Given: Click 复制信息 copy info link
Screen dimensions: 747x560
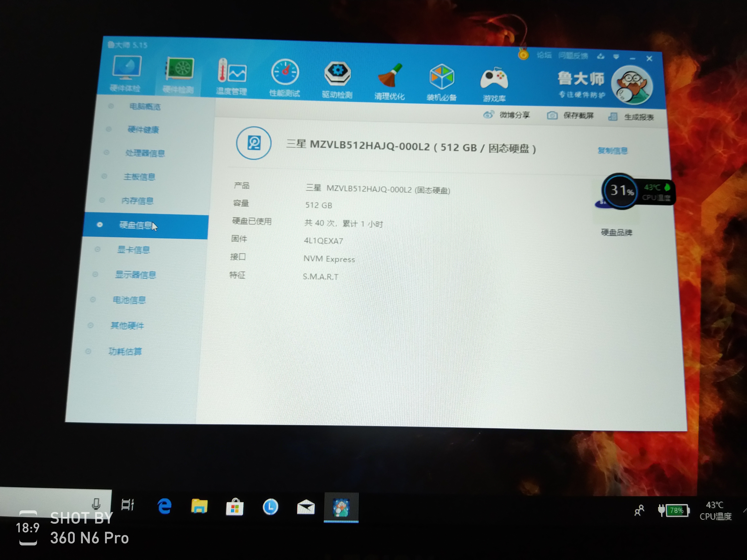Looking at the screenshot, I should tap(612, 151).
